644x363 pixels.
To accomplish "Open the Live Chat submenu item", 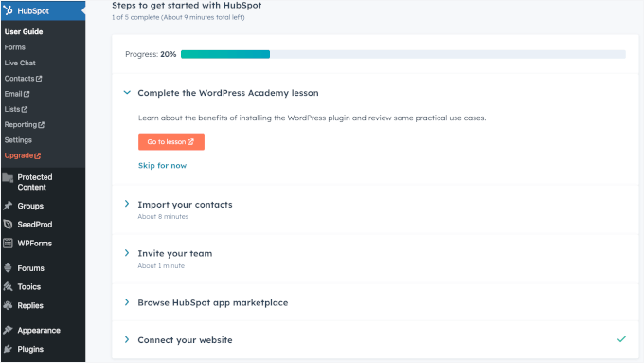I will (20, 63).
